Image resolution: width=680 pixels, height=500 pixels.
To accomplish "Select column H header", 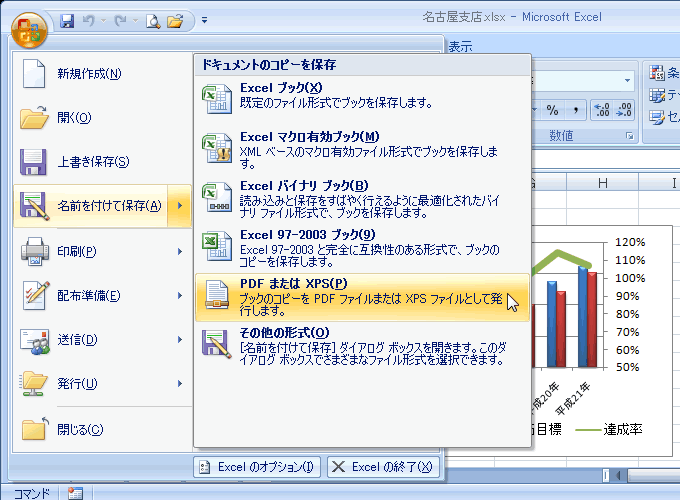I will point(602,183).
